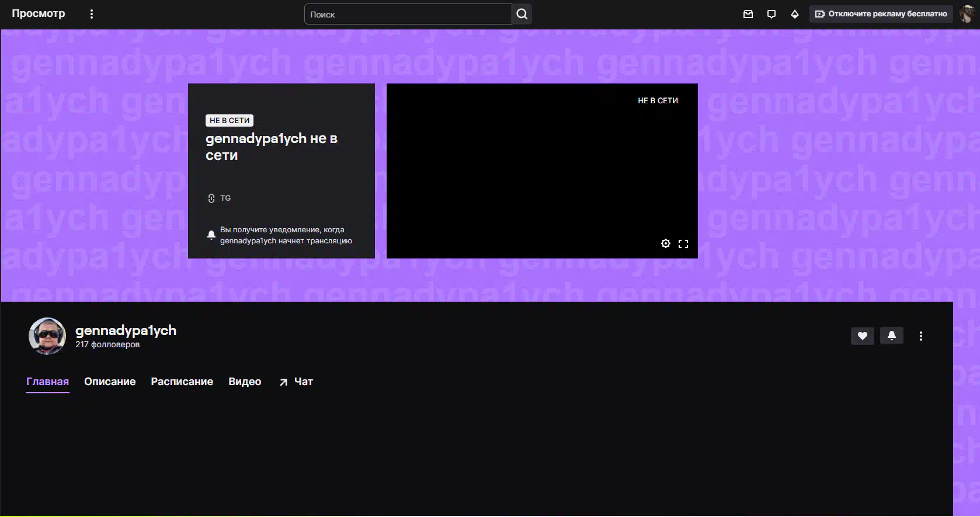980x517 pixels.
Task: Open channel options three-dot menu
Action: pyautogui.click(x=921, y=336)
